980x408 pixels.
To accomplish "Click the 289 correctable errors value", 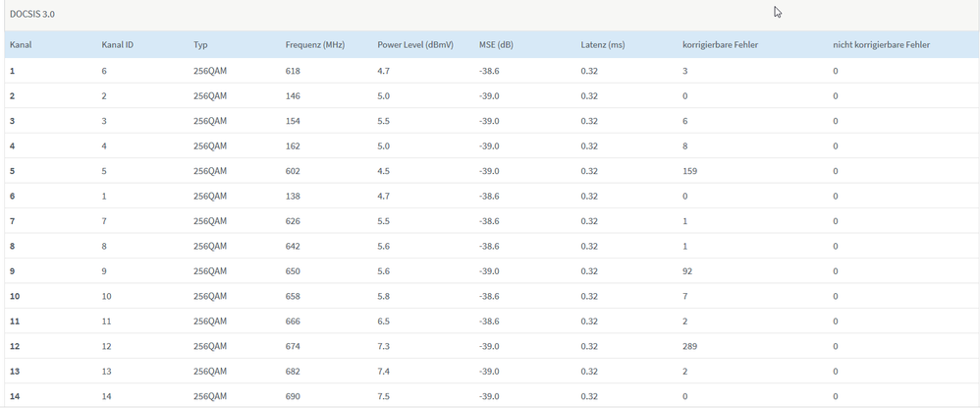I will 691,346.
